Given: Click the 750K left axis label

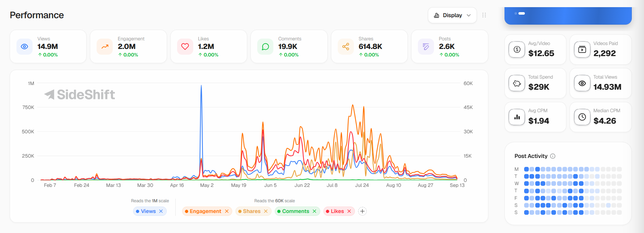Looking at the screenshot, I should click(28, 107).
